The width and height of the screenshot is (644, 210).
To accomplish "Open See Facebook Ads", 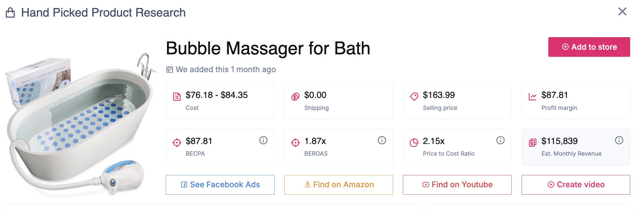I will coord(220,185).
